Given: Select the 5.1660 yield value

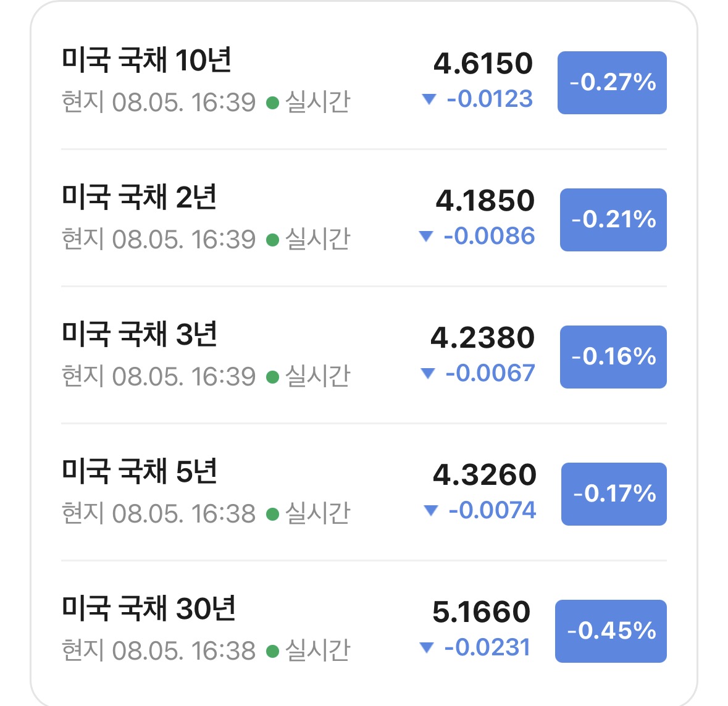Looking at the screenshot, I should point(482,611).
